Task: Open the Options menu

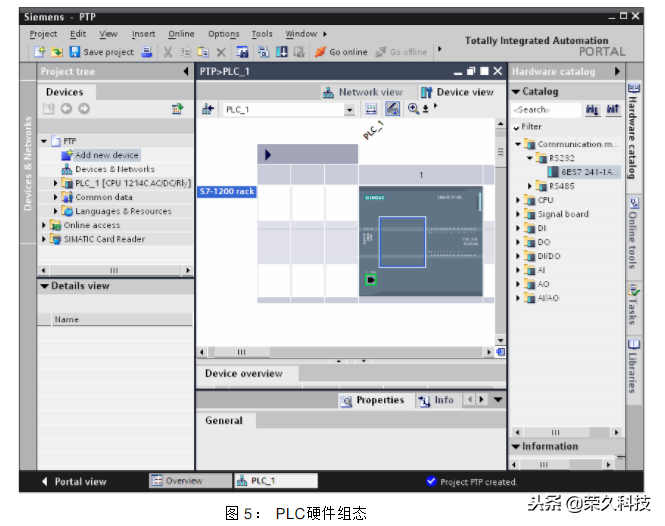Action: click(224, 34)
